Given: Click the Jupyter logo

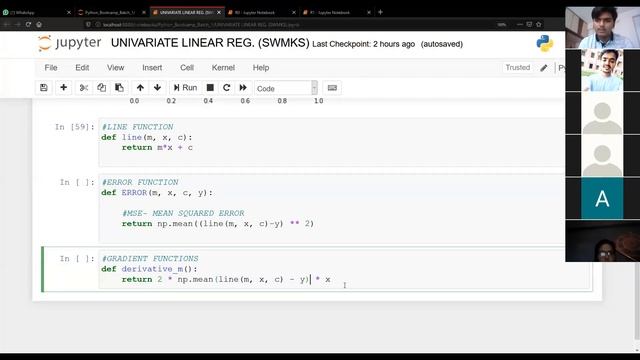Looking at the screenshot, I should click(69, 43).
